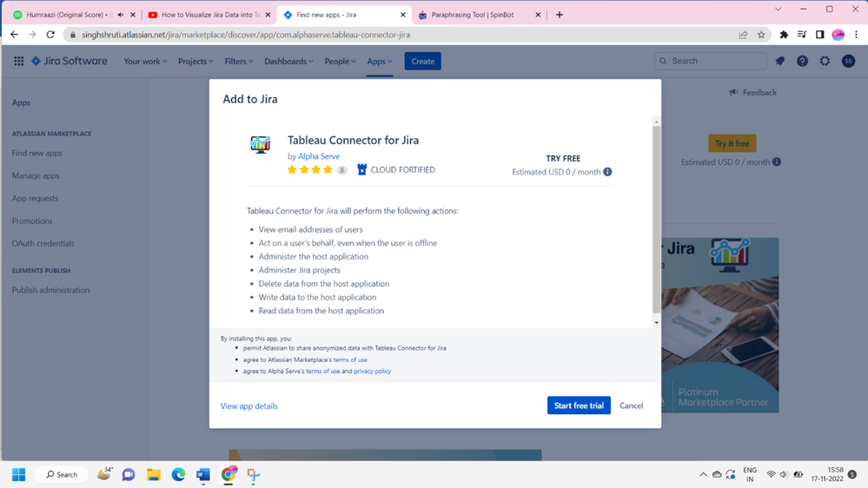Open the browser extensions puzzle icon

coord(784,35)
